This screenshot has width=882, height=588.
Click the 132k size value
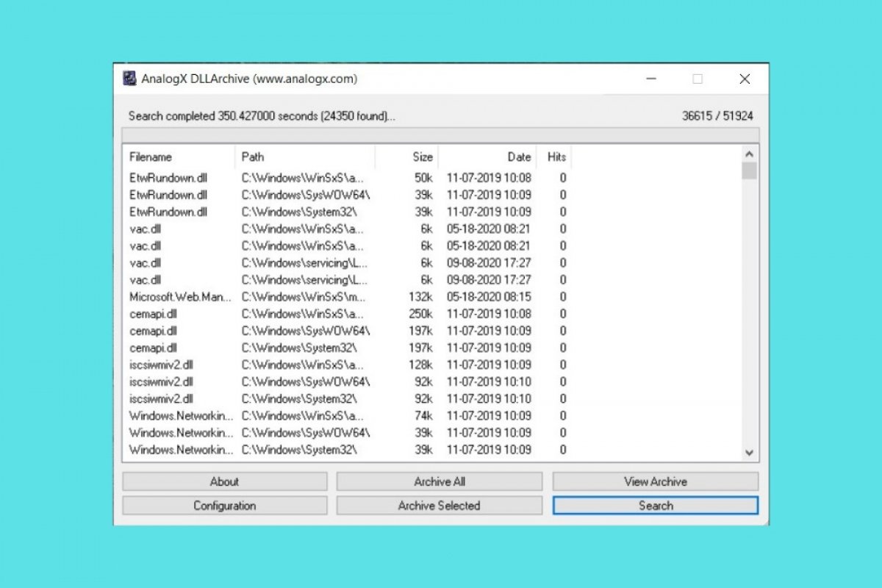pyautogui.click(x=420, y=297)
